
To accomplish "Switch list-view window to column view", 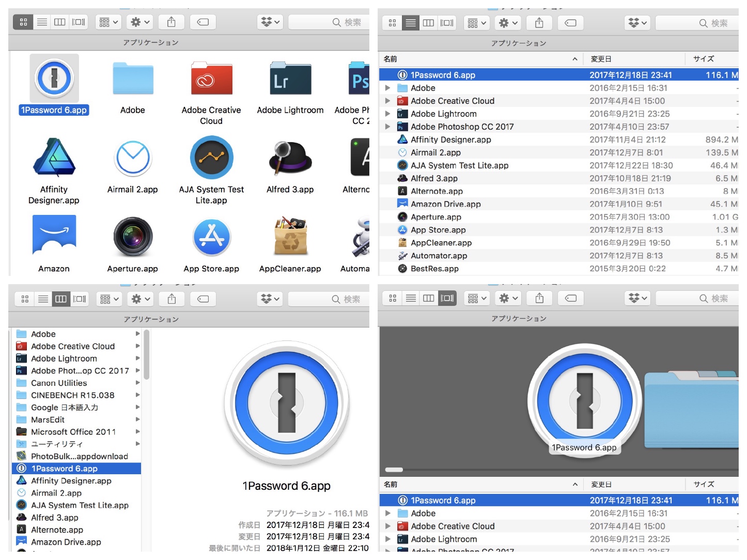I will pyautogui.click(x=428, y=23).
